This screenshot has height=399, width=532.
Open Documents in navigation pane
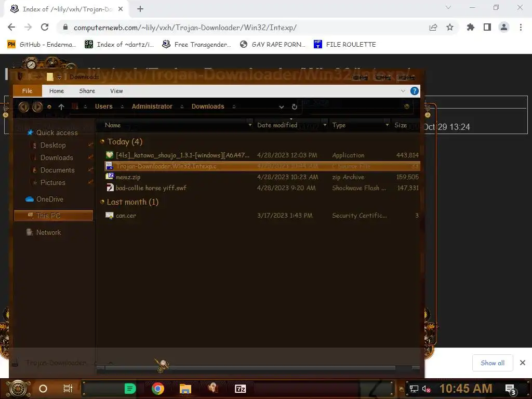coord(57,170)
